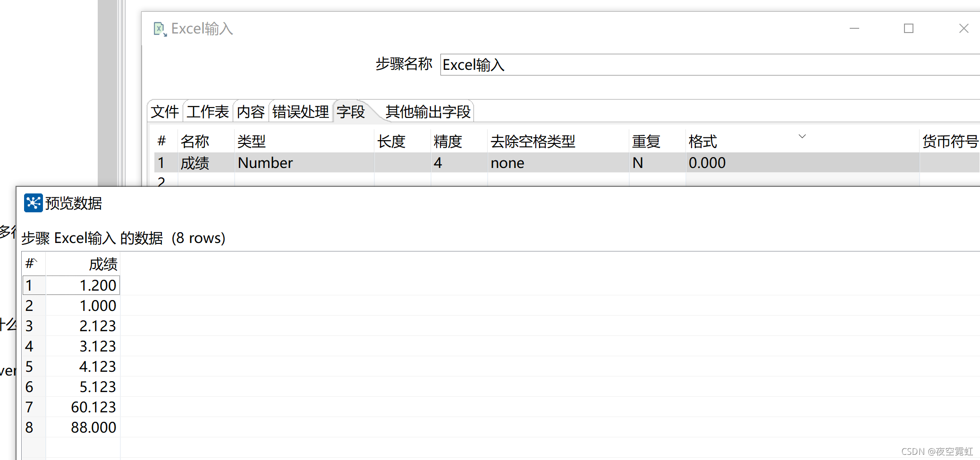Click the 0.000 format cell
The height and width of the screenshot is (460, 980).
click(803, 163)
